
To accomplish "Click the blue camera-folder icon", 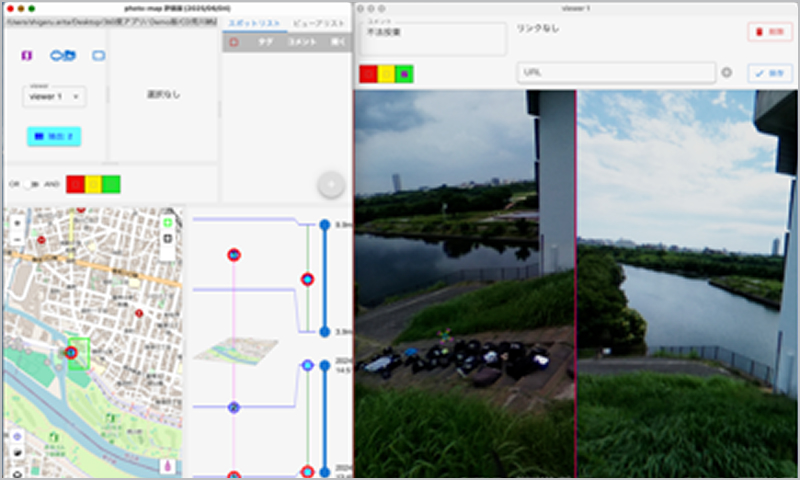I will 62,55.
